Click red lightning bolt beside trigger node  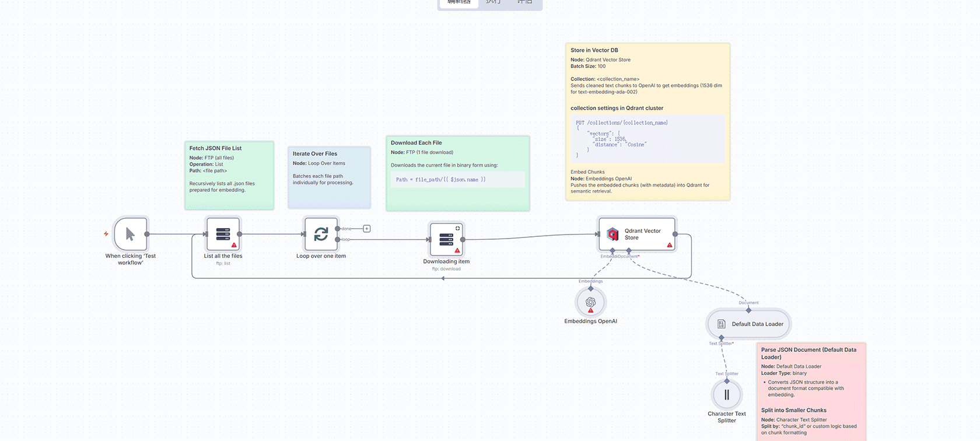tap(106, 234)
